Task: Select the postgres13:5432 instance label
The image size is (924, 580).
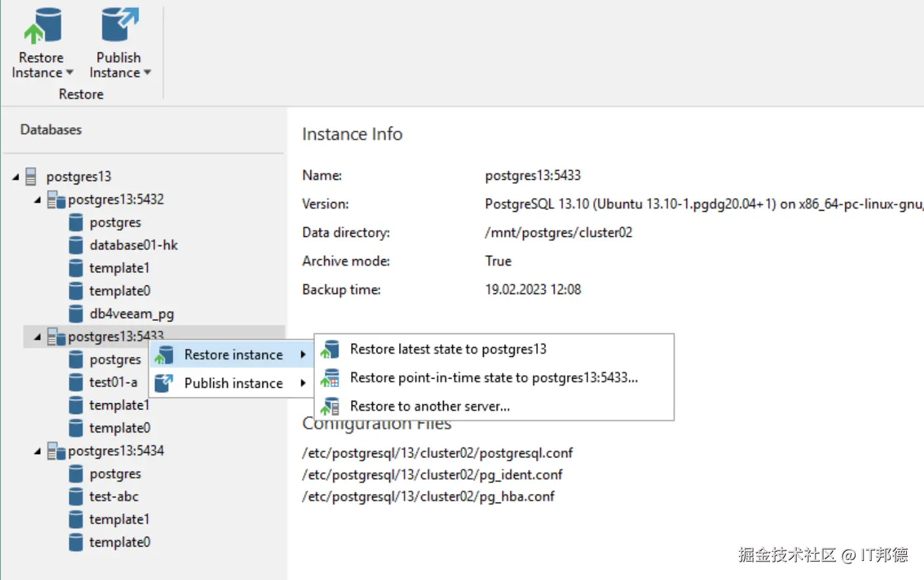Action: point(116,199)
